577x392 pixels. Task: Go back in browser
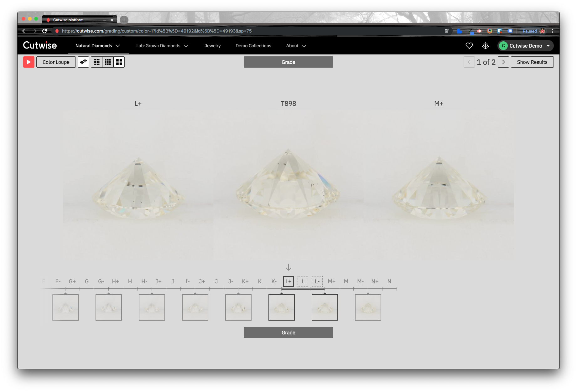[24, 31]
